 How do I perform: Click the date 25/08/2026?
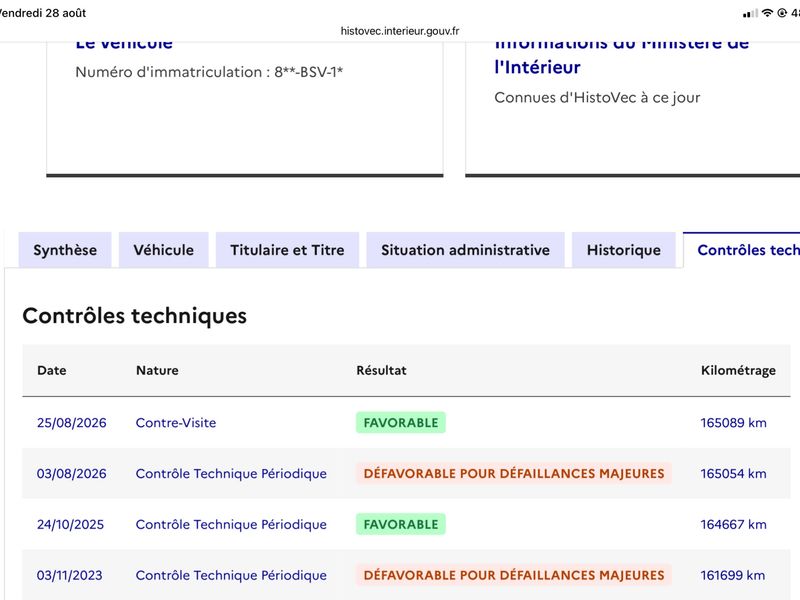pos(71,423)
